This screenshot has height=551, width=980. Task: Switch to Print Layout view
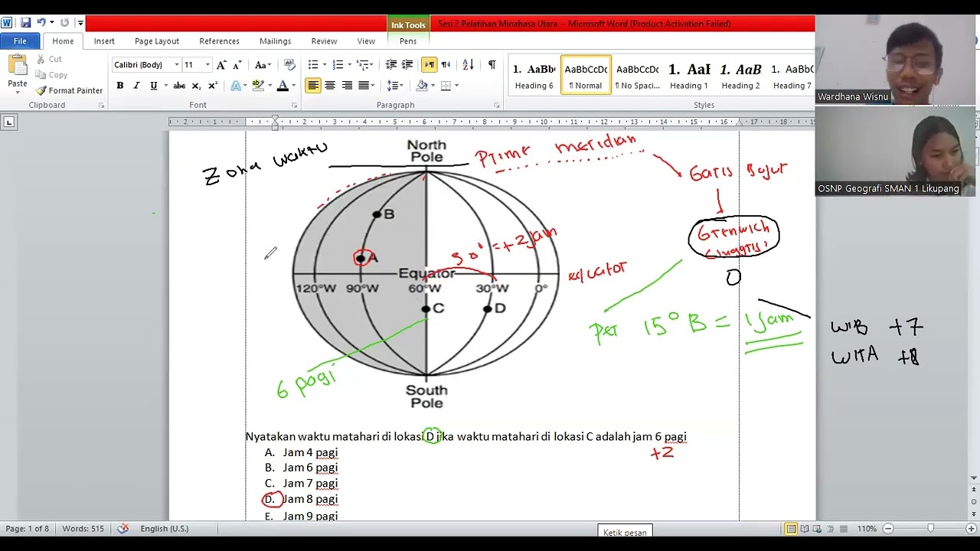(x=791, y=529)
